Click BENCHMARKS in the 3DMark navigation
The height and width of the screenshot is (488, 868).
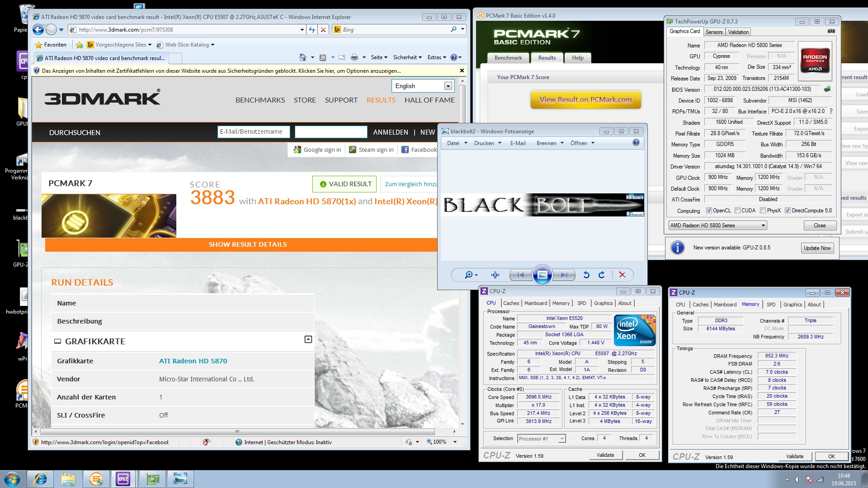pos(260,100)
